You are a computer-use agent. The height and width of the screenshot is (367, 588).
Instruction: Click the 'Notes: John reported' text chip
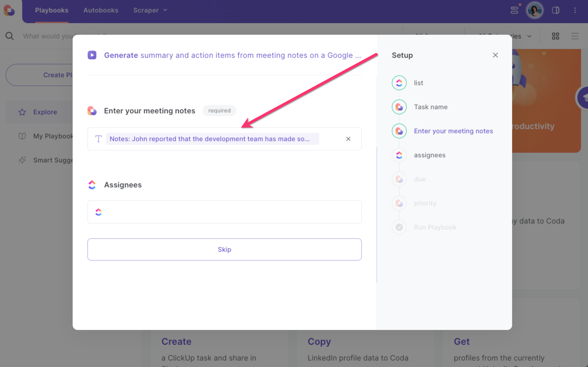coord(212,139)
